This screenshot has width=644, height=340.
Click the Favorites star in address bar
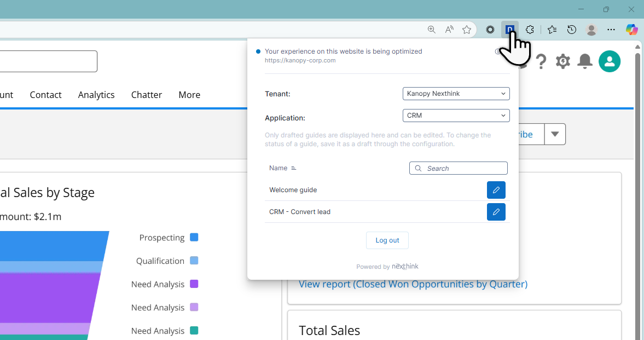pos(467,30)
